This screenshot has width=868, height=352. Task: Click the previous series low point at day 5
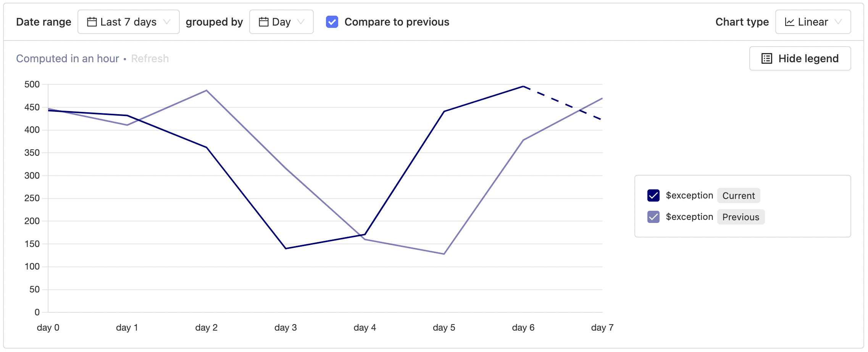[x=444, y=254]
